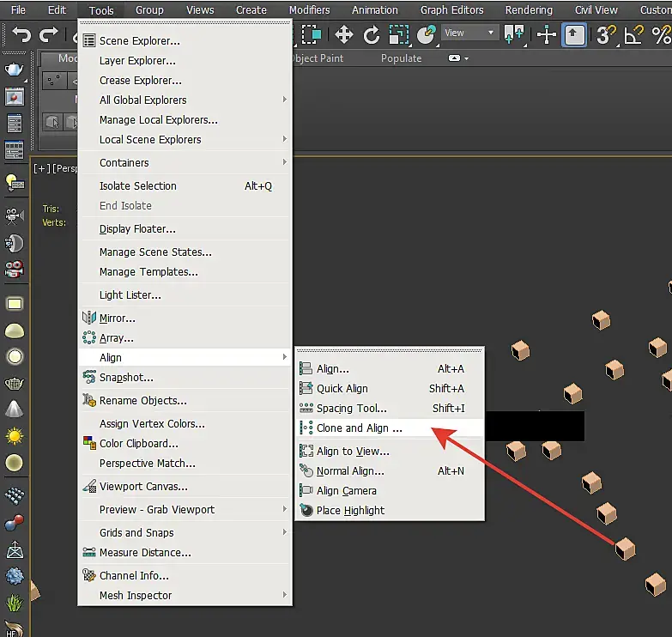Open Manage Templates entry
The height and width of the screenshot is (637, 672).
(185, 271)
